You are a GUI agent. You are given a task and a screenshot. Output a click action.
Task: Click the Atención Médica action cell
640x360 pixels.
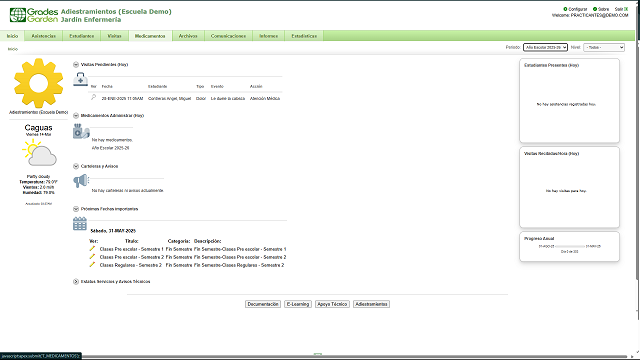point(265,98)
